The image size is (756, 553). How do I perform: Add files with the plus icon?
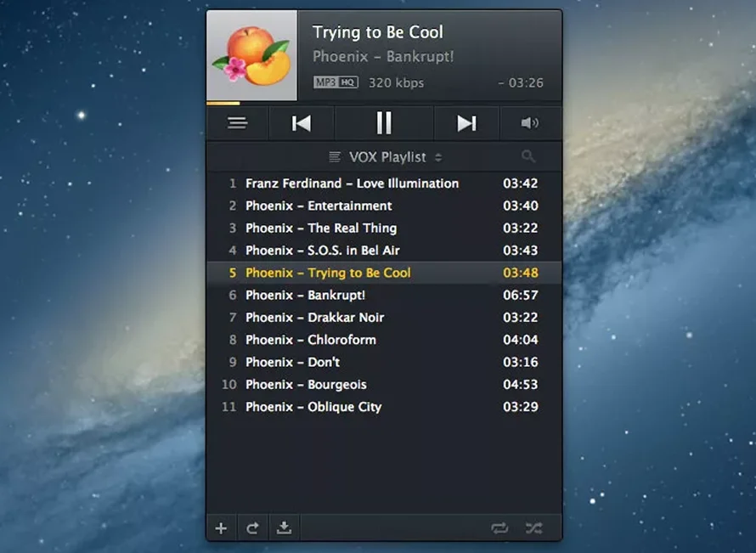(x=221, y=528)
